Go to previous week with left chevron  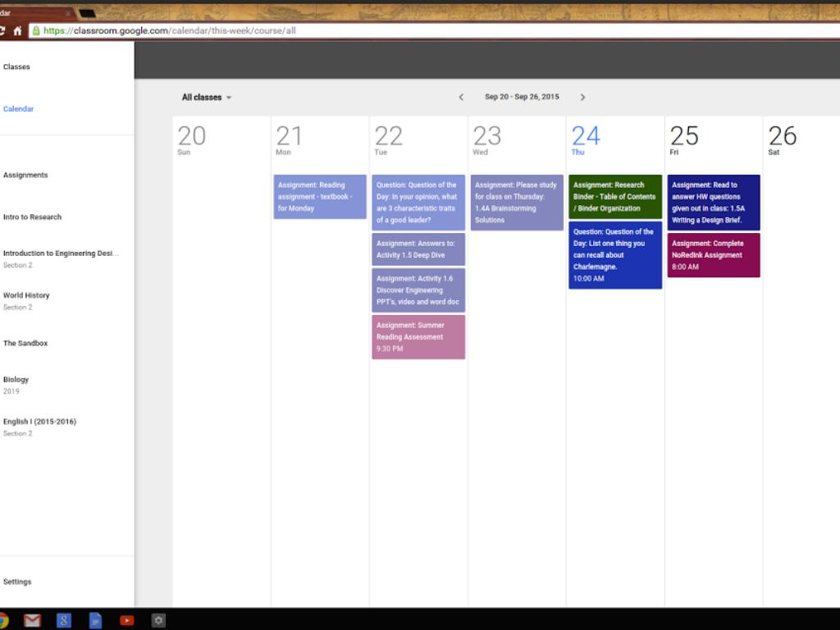pos(461,97)
